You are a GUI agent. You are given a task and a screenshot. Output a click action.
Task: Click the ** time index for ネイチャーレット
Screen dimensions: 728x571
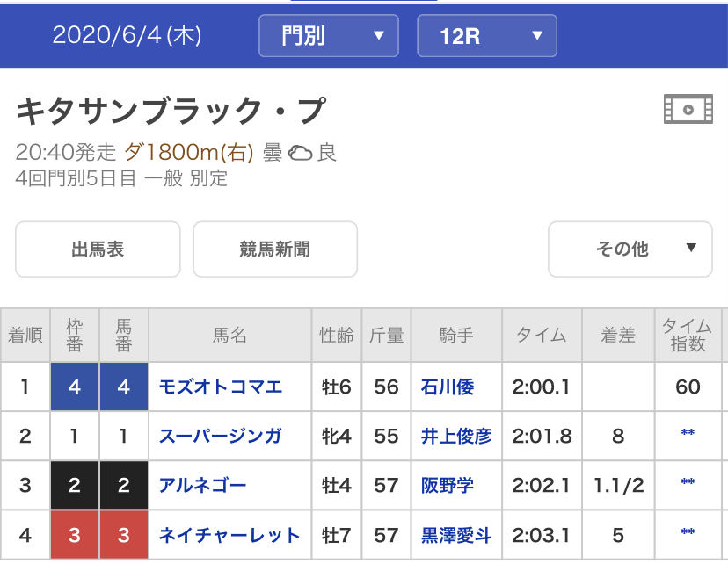pos(688,534)
